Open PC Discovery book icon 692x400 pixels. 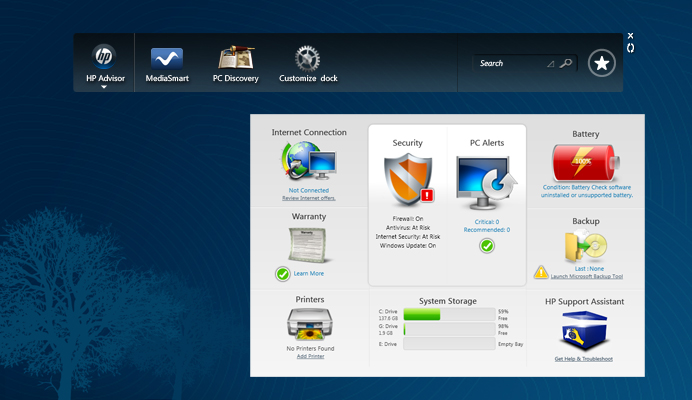[x=236, y=57]
